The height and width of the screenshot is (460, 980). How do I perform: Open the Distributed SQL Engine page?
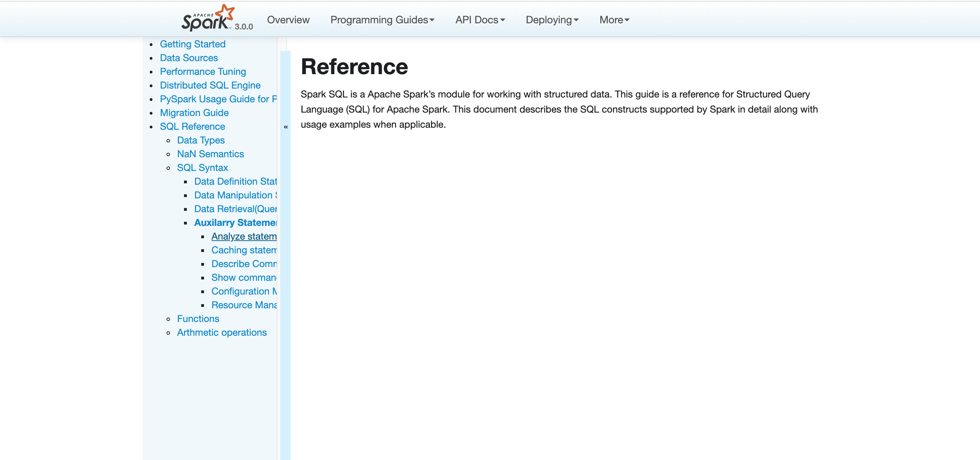point(210,85)
